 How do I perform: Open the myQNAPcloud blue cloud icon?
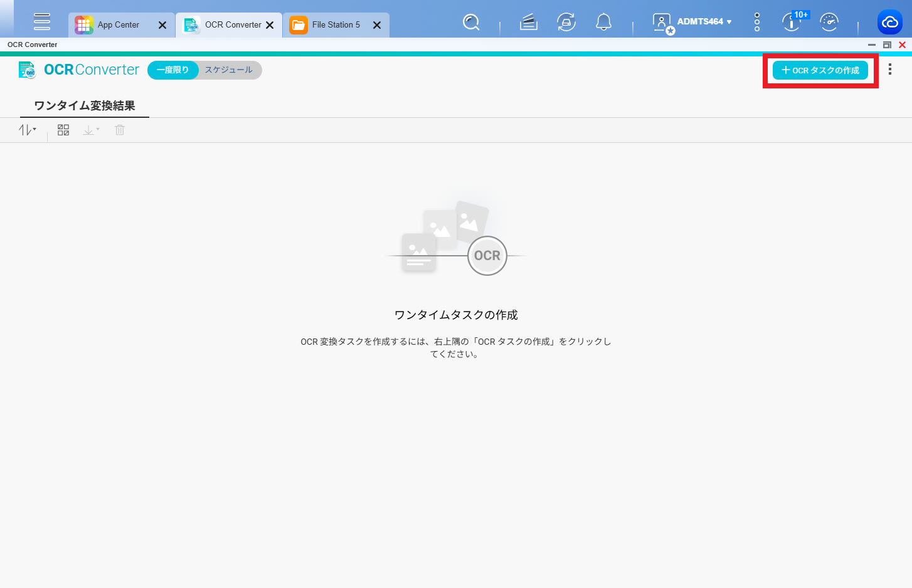889,23
